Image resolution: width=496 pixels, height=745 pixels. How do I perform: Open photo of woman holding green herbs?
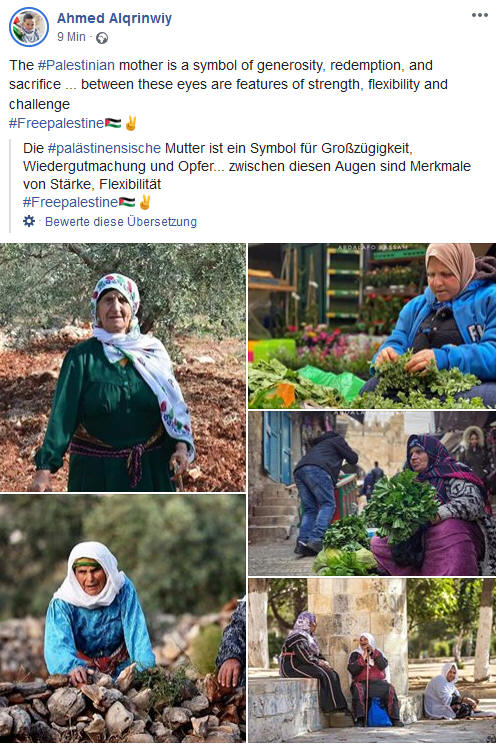pyautogui.click(x=372, y=494)
